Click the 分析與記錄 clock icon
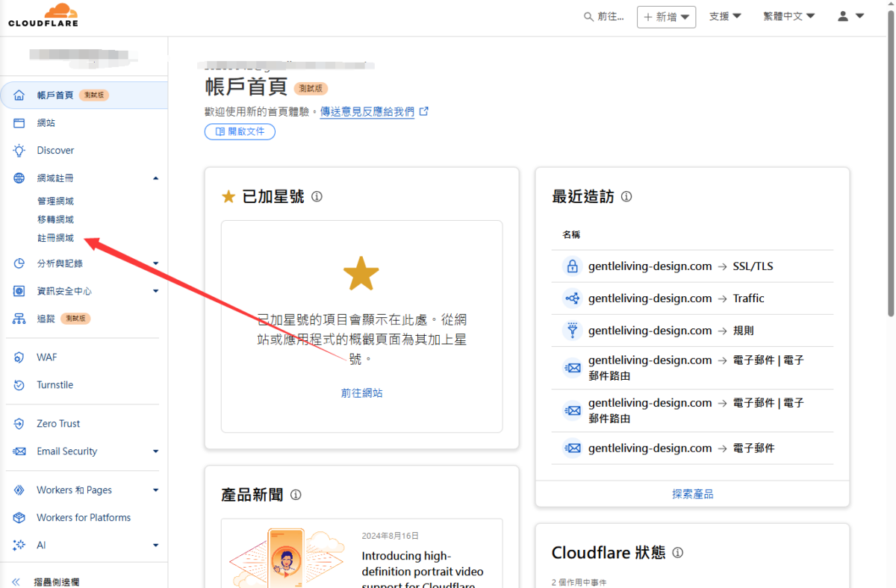The width and height of the screenshot is (896, 588). (19, 263)
